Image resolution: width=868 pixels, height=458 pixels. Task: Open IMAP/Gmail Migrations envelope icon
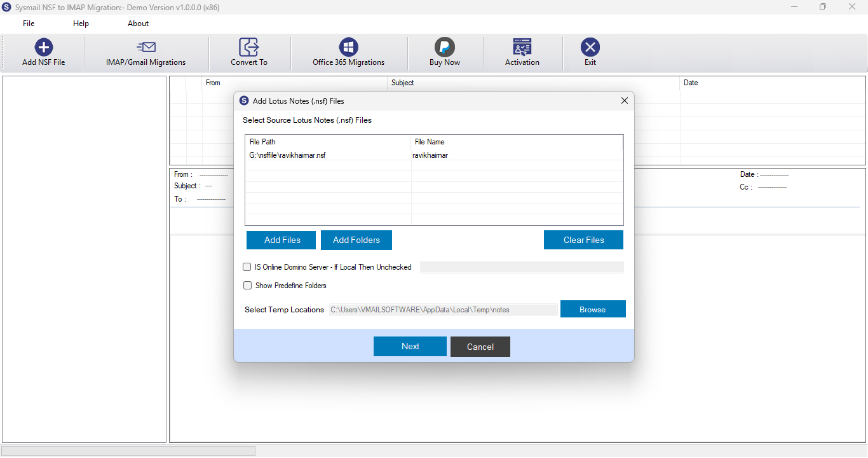(146, 47)
